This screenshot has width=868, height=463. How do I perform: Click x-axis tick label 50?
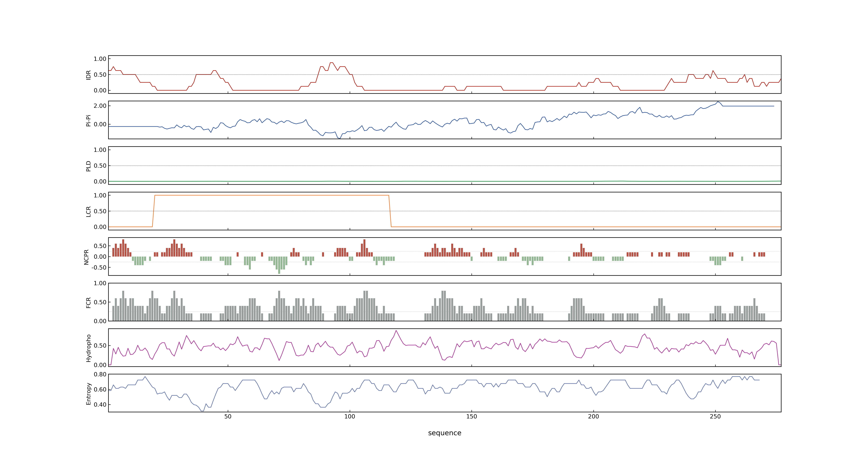pos(228,416)
